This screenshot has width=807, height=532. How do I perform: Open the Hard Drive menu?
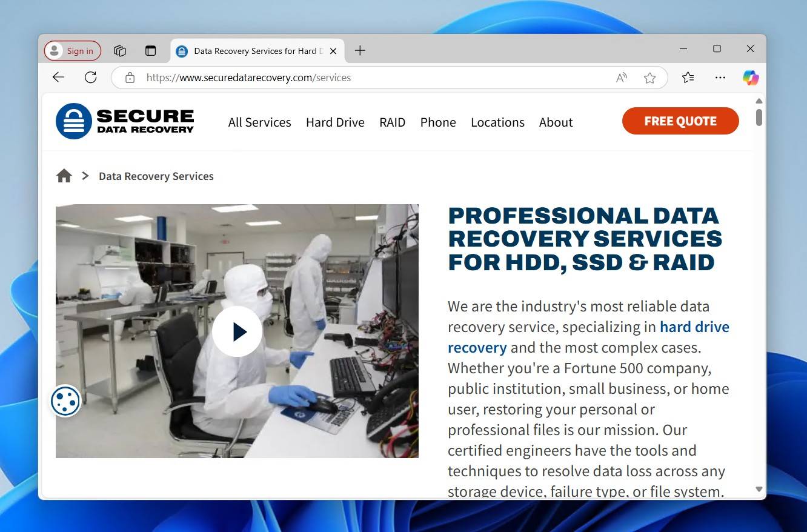tap(335, 122)
